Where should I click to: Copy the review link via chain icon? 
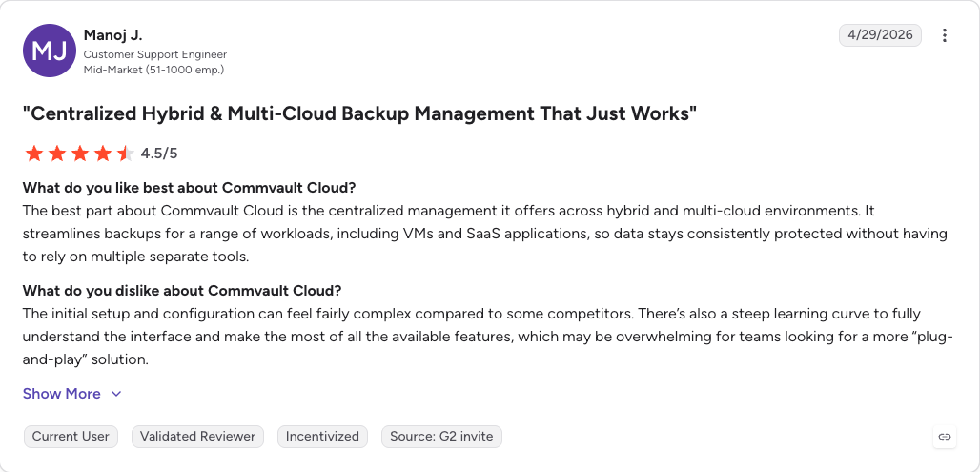[945, 437]
